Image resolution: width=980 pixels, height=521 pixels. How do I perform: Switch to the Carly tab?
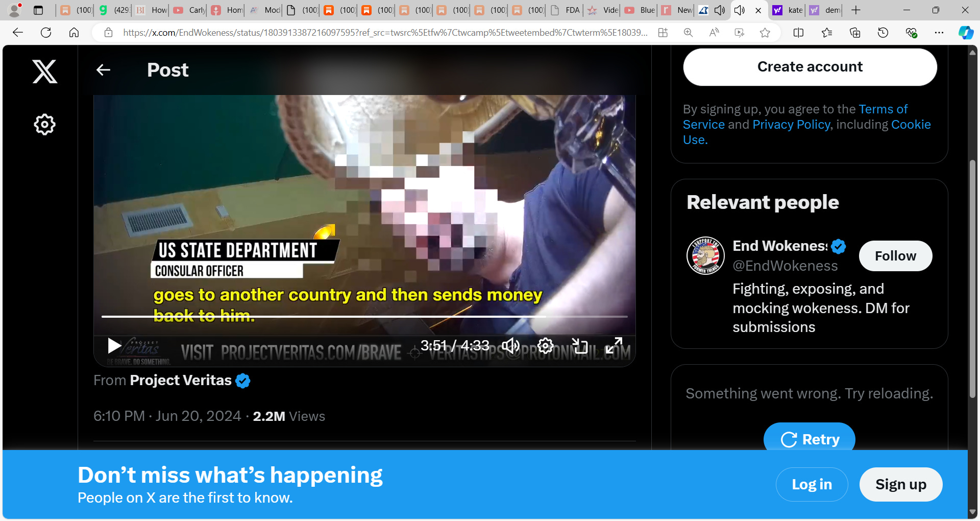click(189, 10)
